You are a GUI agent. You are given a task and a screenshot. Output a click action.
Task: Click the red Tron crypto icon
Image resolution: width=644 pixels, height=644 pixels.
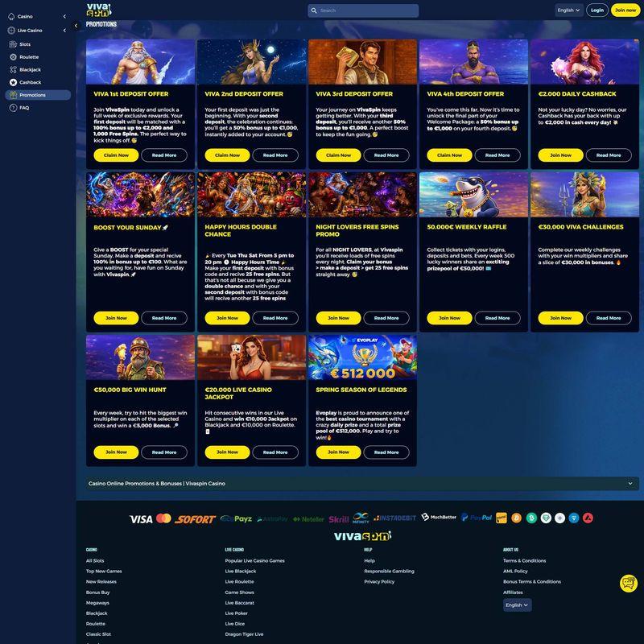[588, 518]
